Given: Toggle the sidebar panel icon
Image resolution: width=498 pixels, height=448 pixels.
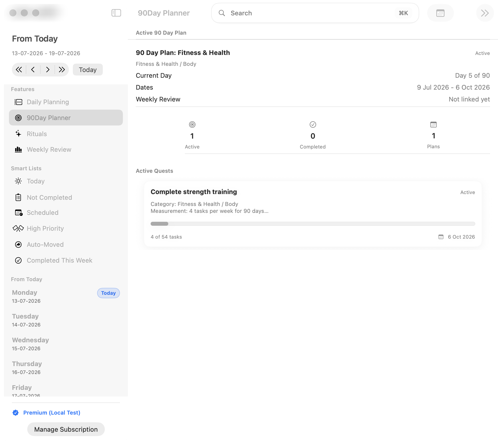Looking at the screenshot, I should pyautogui.click(x=116, y=13).
